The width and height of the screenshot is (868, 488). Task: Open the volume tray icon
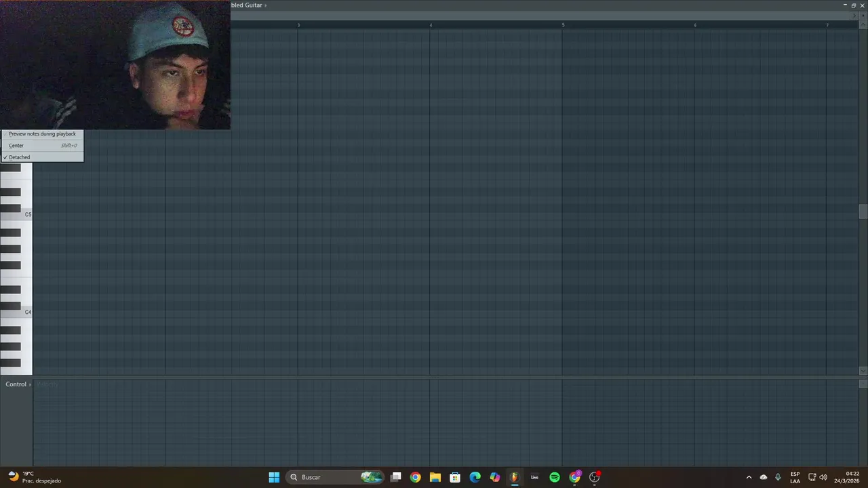[x=823, y=477]
